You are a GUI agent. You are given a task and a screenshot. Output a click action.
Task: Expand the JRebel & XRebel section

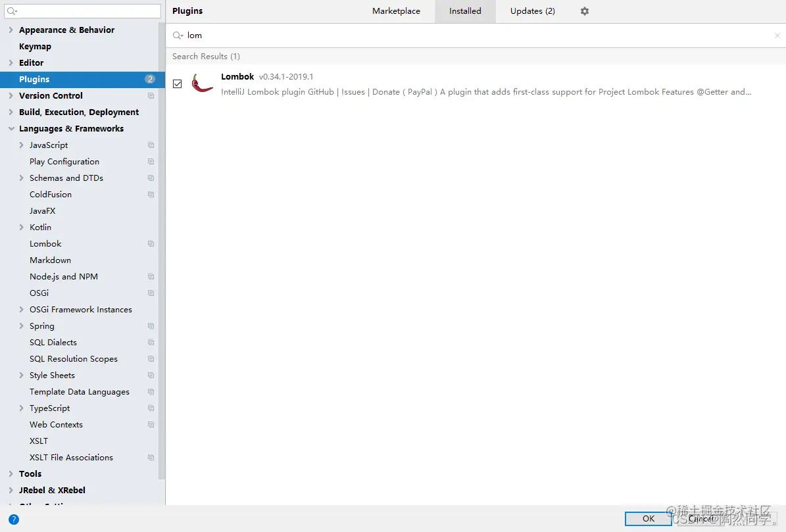tap(11, 491)
